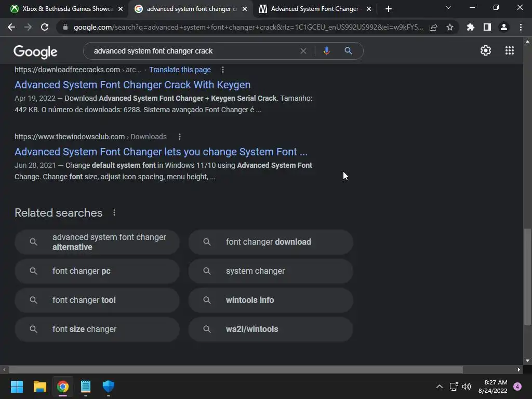Open a new browser tab
Image resolution: width=532 pixels, height=399 pixels.
[389, 9]
